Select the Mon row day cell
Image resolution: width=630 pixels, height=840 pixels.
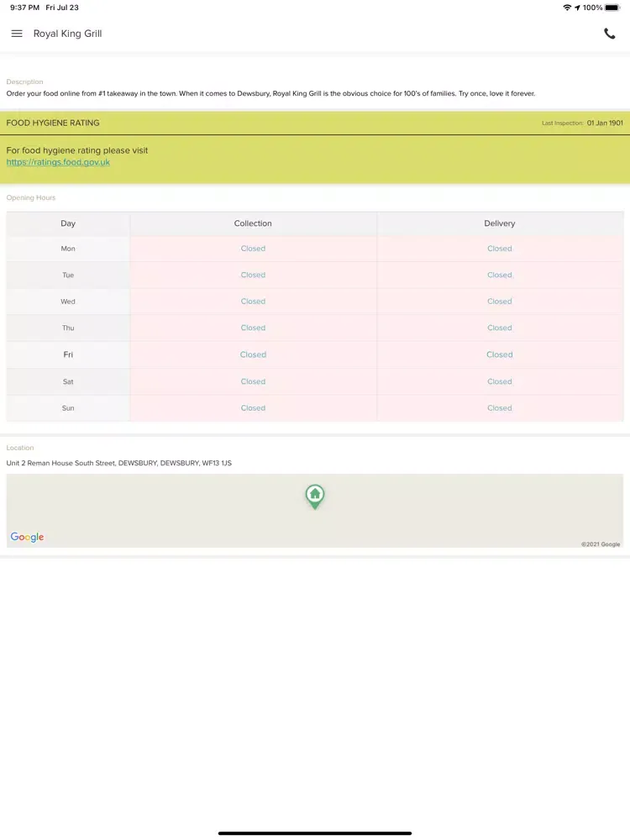point(68,249)
